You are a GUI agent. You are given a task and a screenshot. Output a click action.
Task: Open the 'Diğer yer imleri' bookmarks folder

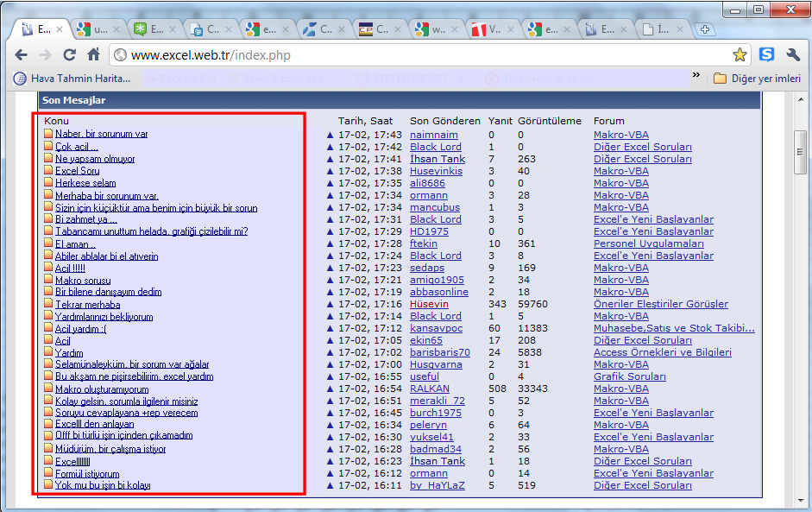click(x=757, y=79)
